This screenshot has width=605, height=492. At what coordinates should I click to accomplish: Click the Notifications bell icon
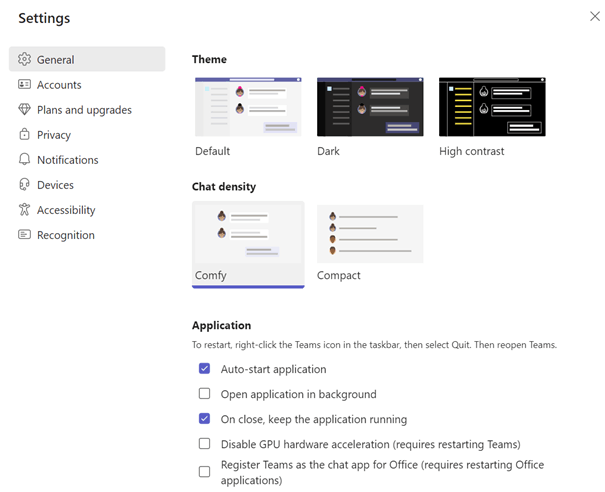coord(24,159)
